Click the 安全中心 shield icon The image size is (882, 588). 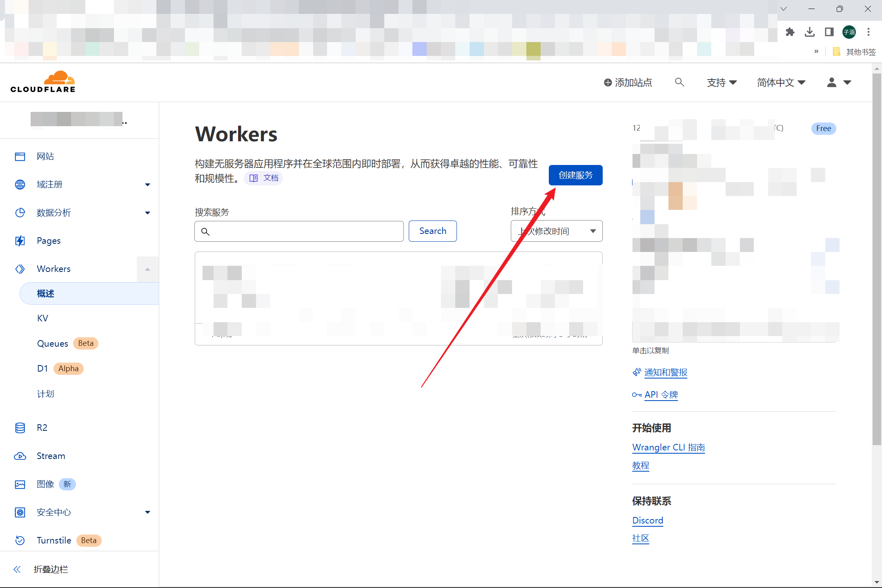[x=20, y=512]
